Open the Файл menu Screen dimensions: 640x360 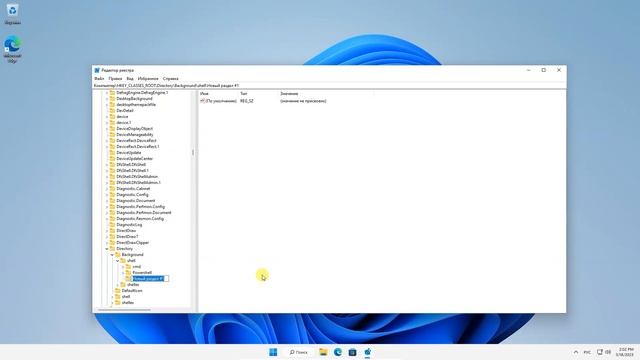99,78
